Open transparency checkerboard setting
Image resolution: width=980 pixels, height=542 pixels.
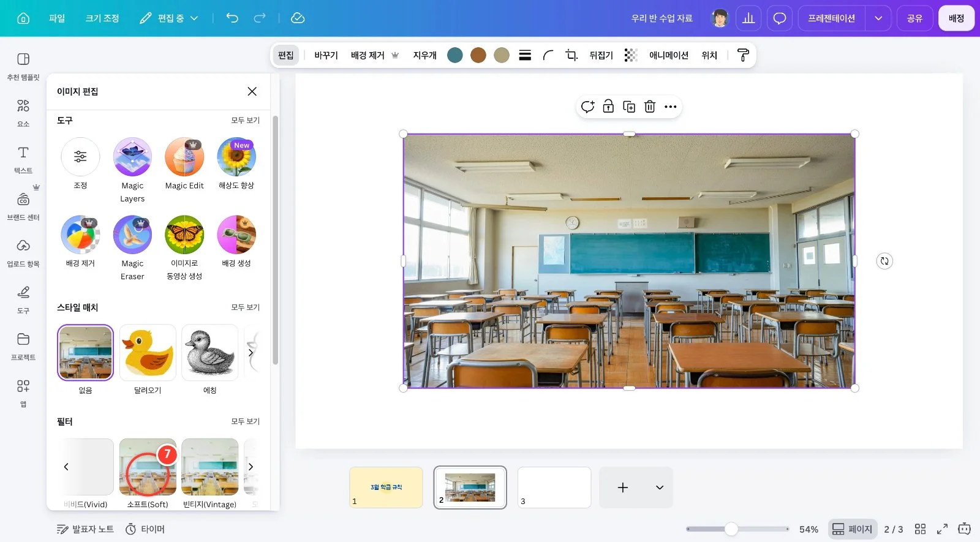tap(631, 55)
